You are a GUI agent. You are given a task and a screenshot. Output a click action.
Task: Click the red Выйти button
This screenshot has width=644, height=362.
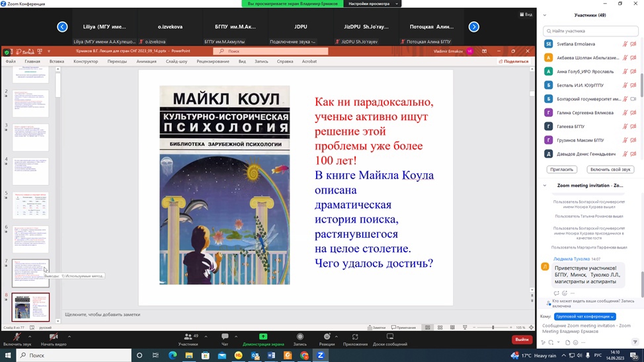pos(522,340)
